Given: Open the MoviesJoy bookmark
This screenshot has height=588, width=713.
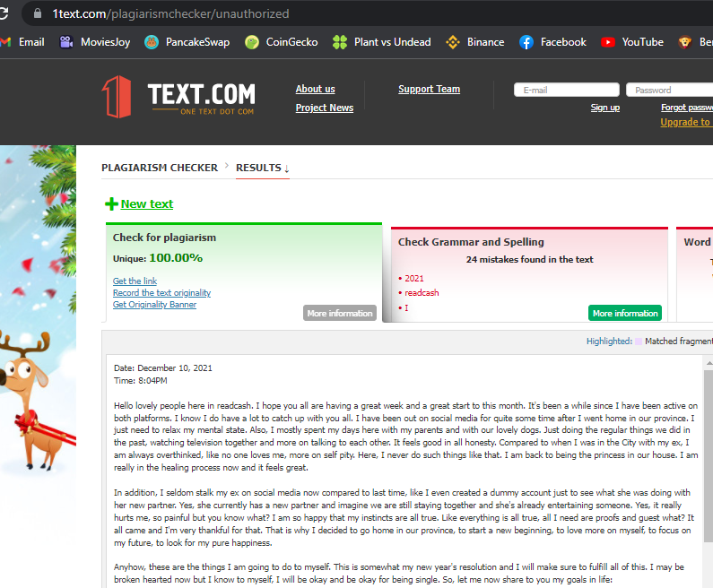Looking at the screenshot, I should (x=94, y=42).
